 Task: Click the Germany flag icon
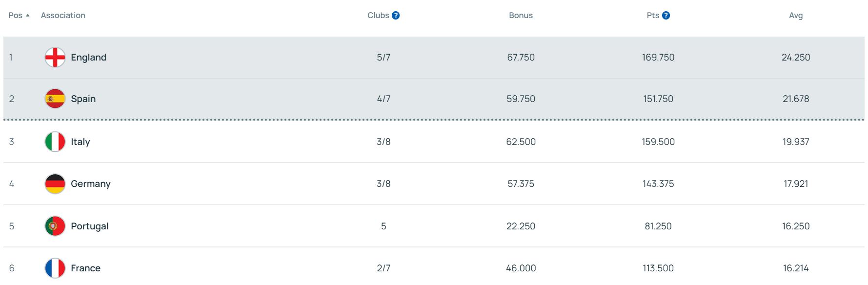pyautogui.click(x=55, y=184)
